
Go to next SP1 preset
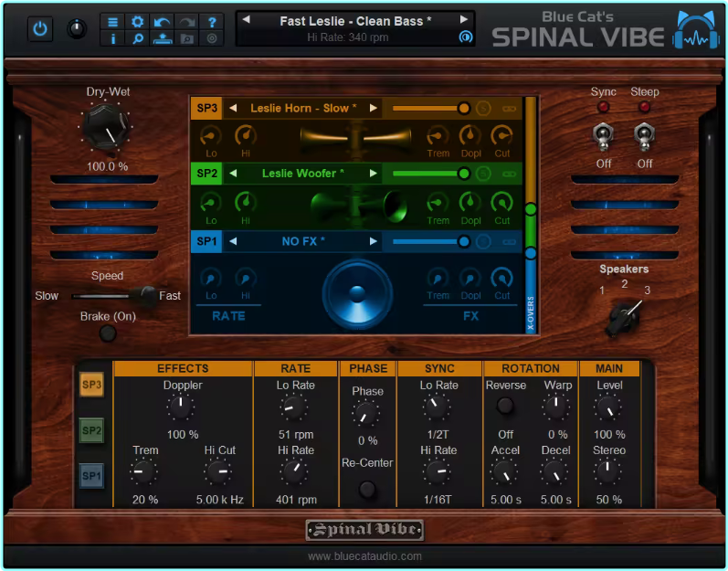374,241
